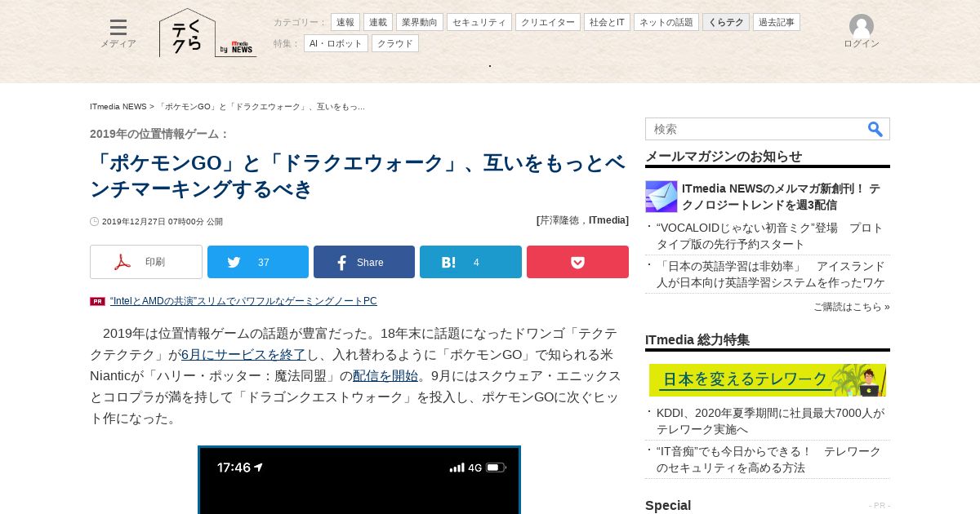Open KDDI テレワーク実施へ article

(x=770, y=421)
